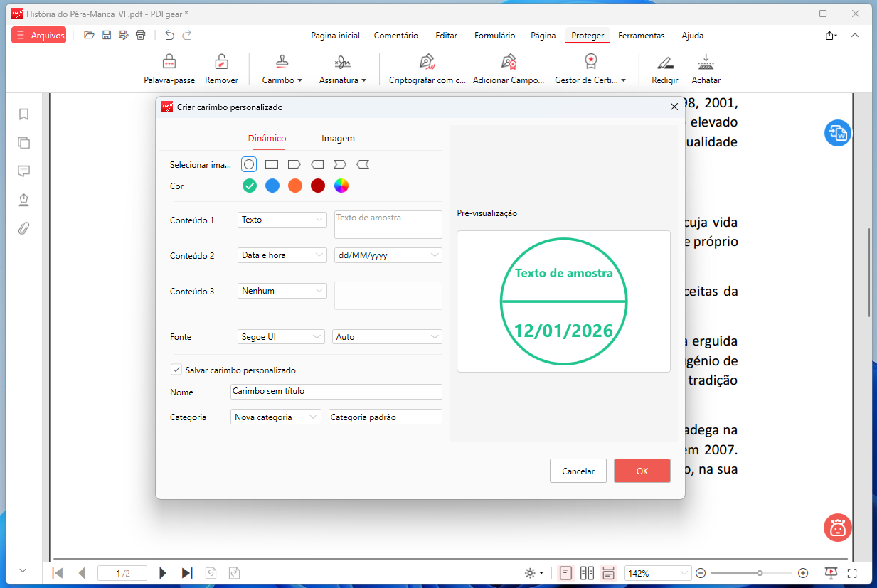Click the Remover password icon
The width and height of the screenshot is (877, 588).
pyautogui.click(x=221, y=62)
